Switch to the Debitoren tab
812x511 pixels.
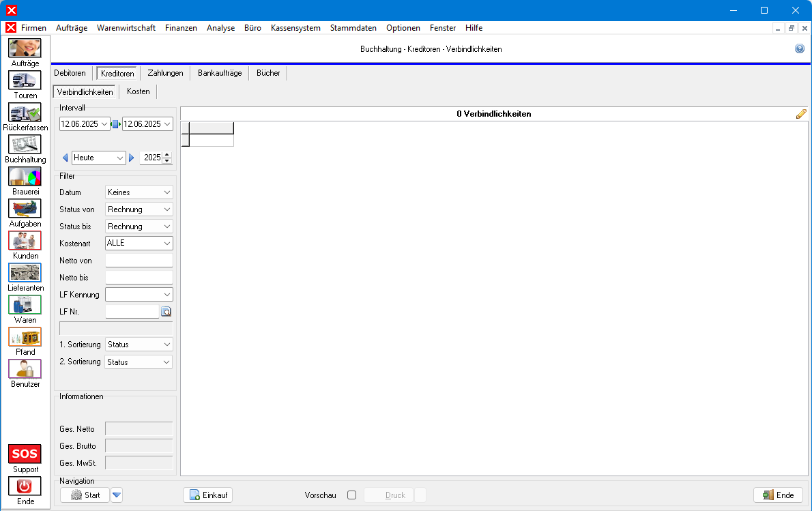[70, 73]
